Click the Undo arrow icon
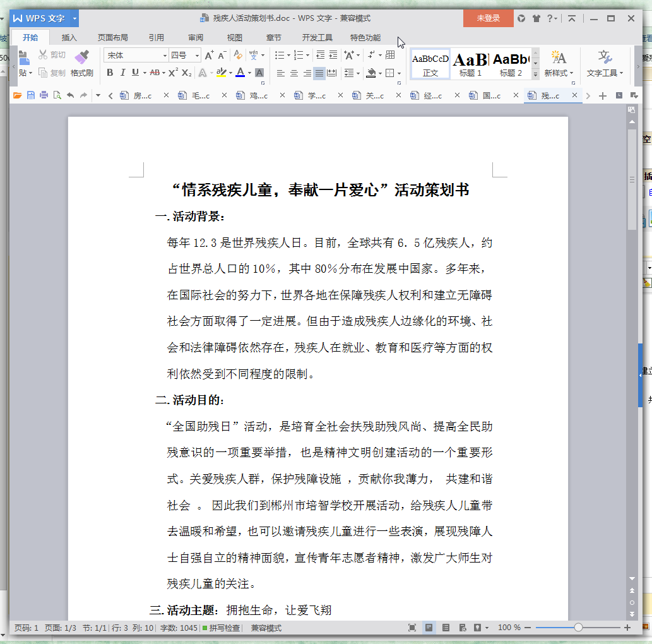 (x=70, y=95)
